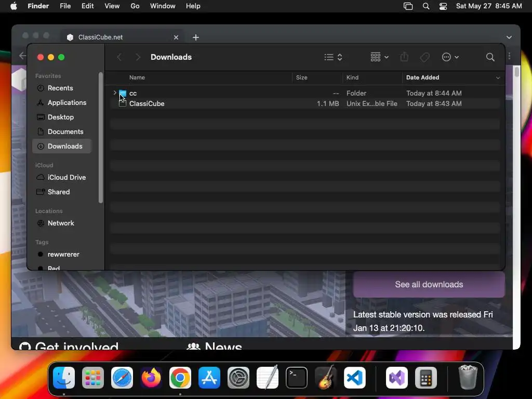The height and width of the screenshot is (399, 532).
Task: Open iCloud Drive in sidebar
Action: click(66, 178)
